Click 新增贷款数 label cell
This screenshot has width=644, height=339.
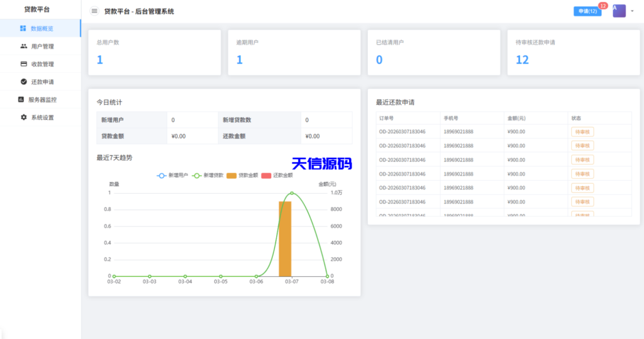tap(259, 120)
